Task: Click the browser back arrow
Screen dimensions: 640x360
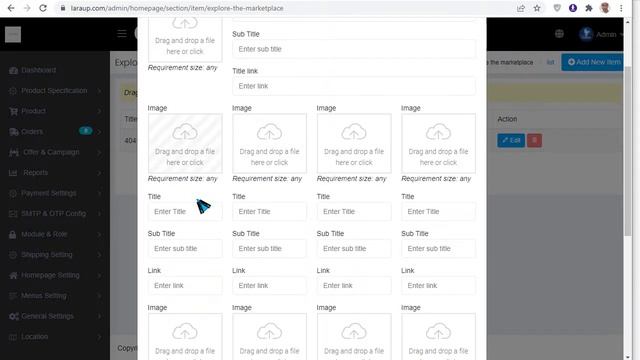Action: point(11,8)
